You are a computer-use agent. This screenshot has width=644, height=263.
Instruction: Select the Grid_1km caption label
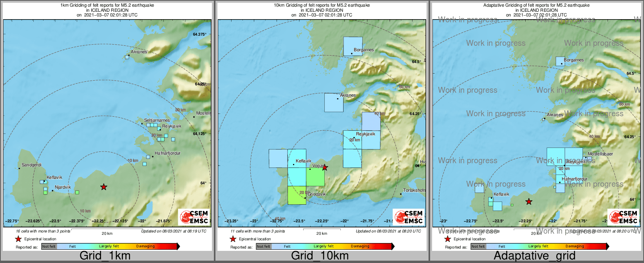coord(105,256)
